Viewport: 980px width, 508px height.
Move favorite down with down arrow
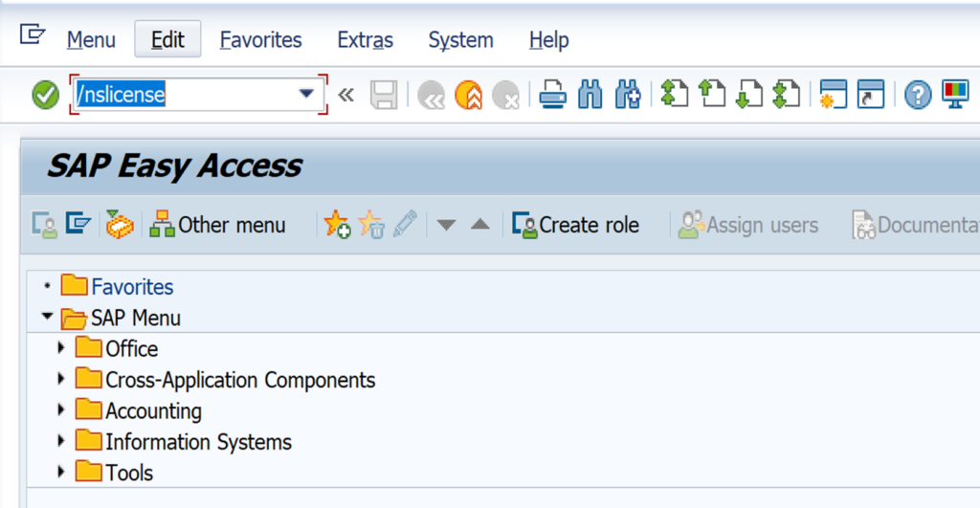click(x=446, y=225)
